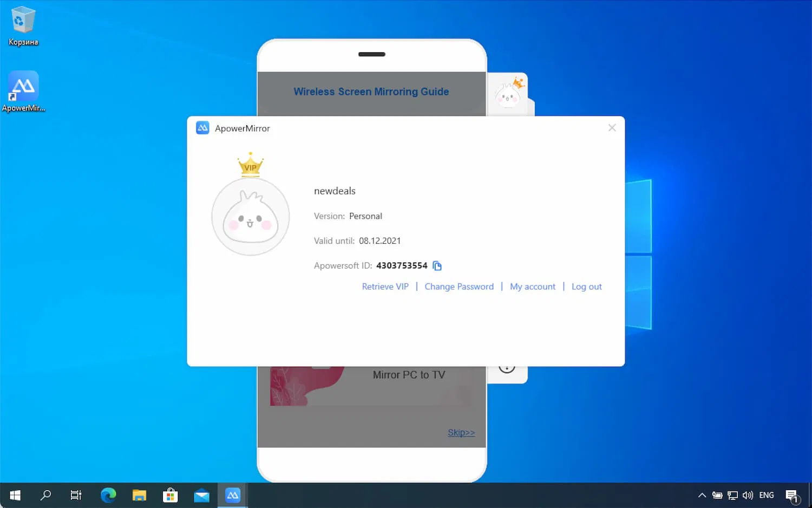
Task: Launch Microsoft Edge from the taskbar
Action: pyautogui.click(x=108, y=495)
